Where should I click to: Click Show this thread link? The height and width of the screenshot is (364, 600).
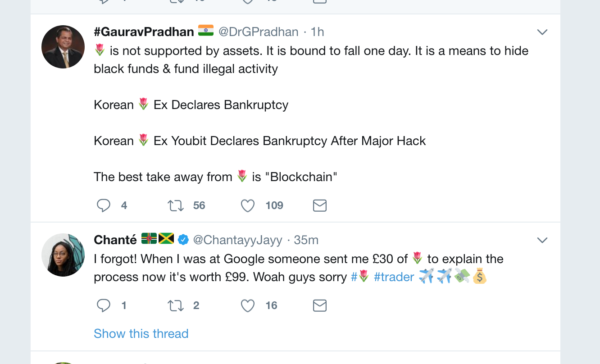click(x=141, y=334)
